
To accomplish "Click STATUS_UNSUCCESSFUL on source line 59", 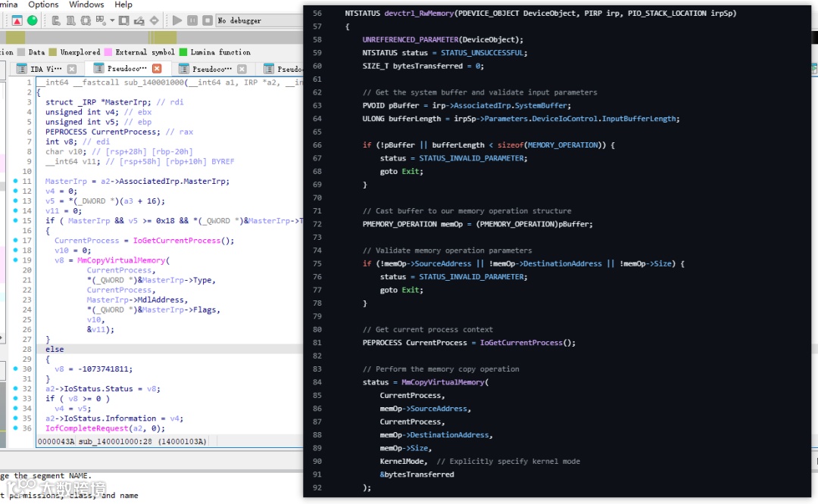I will coord(483,53).
